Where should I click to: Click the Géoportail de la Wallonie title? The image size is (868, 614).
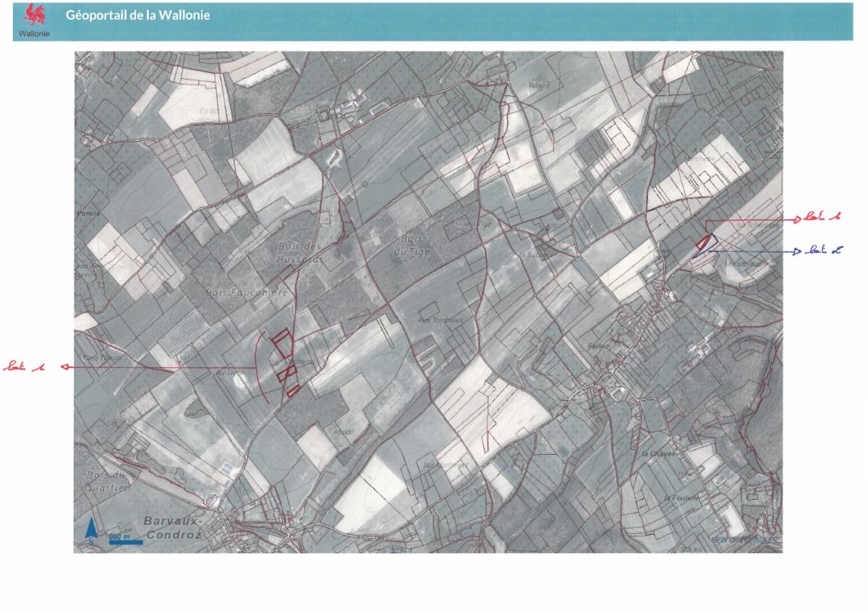point(138,14)
